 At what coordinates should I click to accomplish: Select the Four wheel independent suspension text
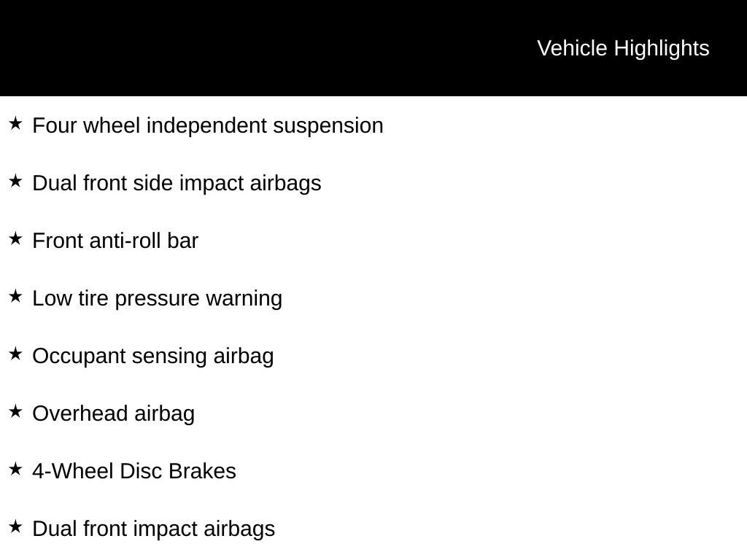point(208,125)
